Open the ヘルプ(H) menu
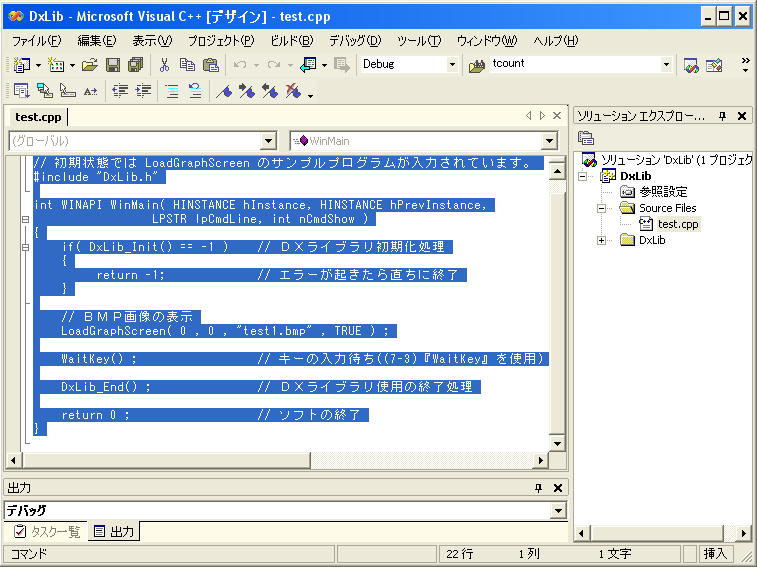757x567 pixels. tap(555, 41)
